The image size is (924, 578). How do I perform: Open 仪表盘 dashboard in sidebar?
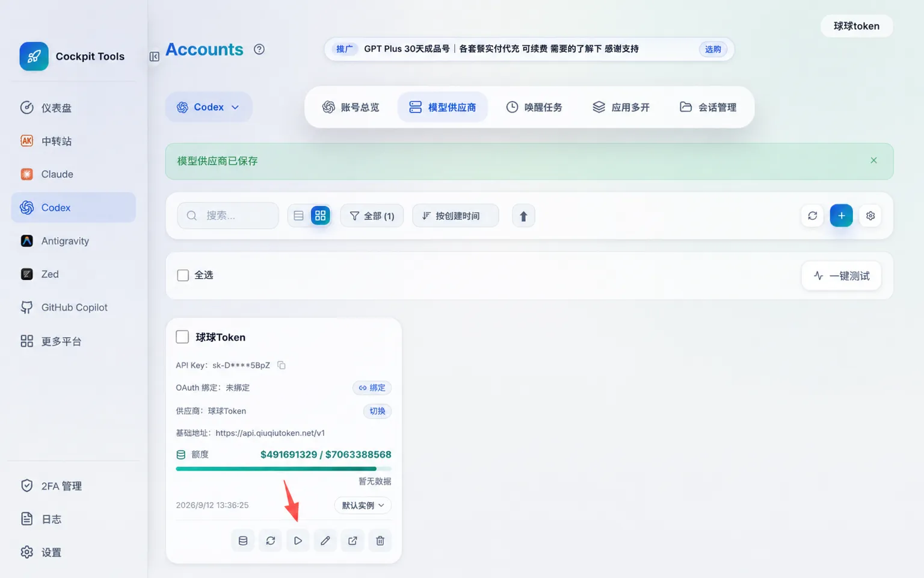click(x=73, y=108)
